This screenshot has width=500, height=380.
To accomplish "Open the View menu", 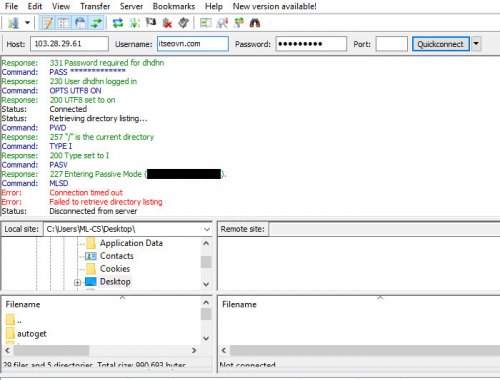I will click(61, 6).
